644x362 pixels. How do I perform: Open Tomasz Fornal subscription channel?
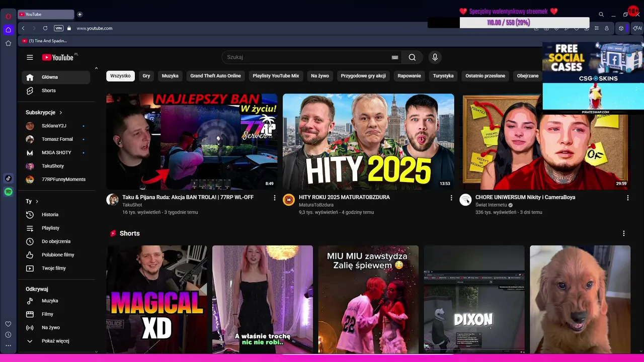point(56,139)
